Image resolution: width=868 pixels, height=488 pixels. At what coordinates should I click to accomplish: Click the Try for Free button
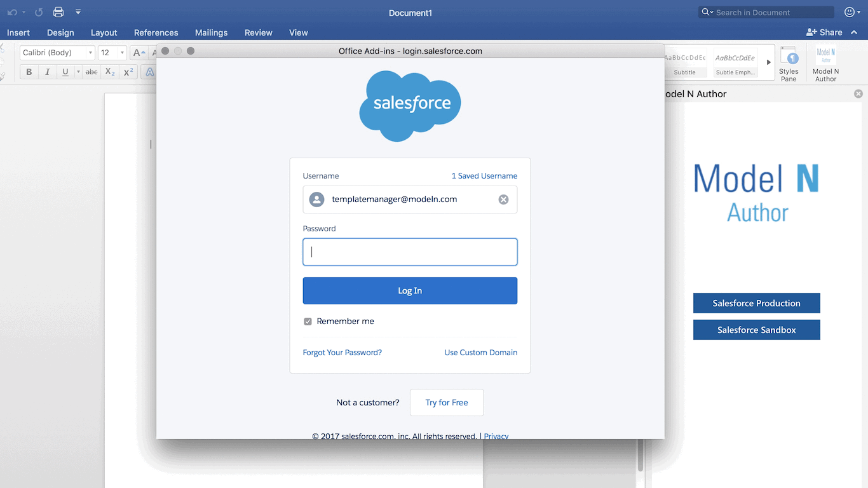(x=447, y=403)
